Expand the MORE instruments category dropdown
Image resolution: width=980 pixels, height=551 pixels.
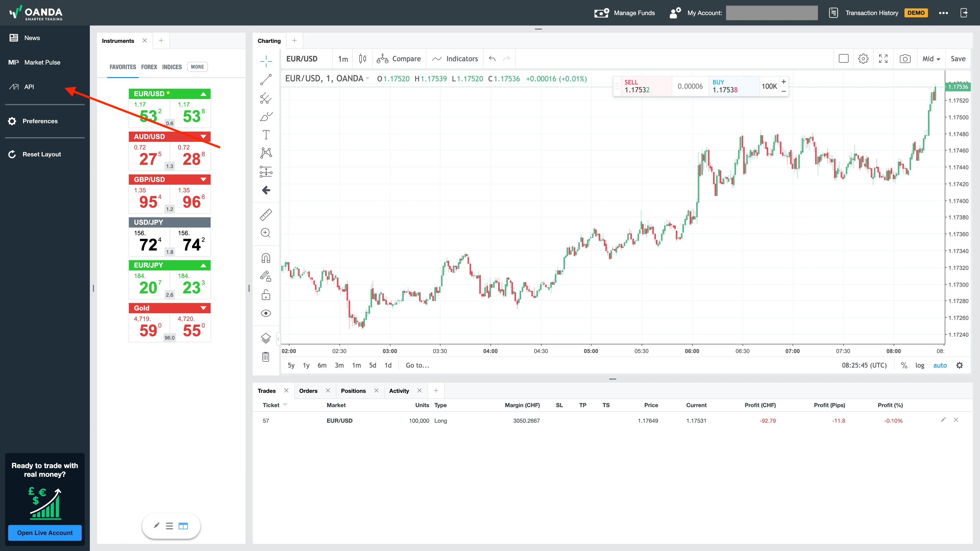click(x=198, y=67)
